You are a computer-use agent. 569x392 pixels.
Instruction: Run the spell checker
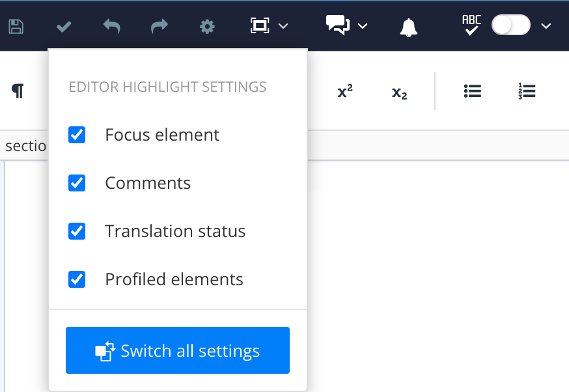(x=470, y=26)
